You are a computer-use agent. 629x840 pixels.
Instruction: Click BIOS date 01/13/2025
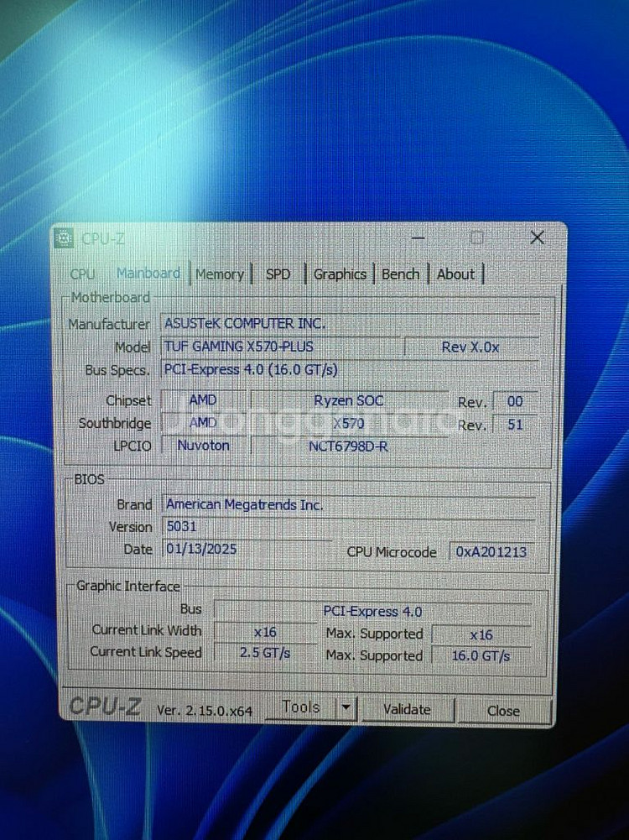(x=247, y=549)
